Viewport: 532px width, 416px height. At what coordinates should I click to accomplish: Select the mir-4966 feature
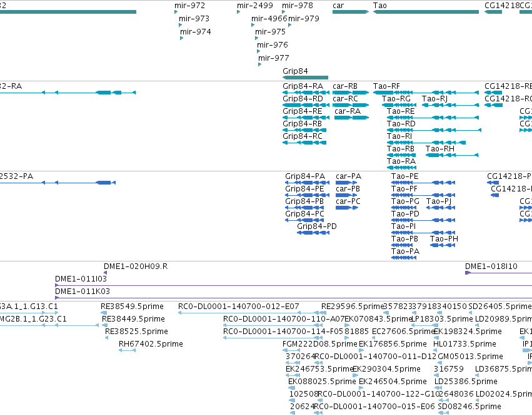253,25
